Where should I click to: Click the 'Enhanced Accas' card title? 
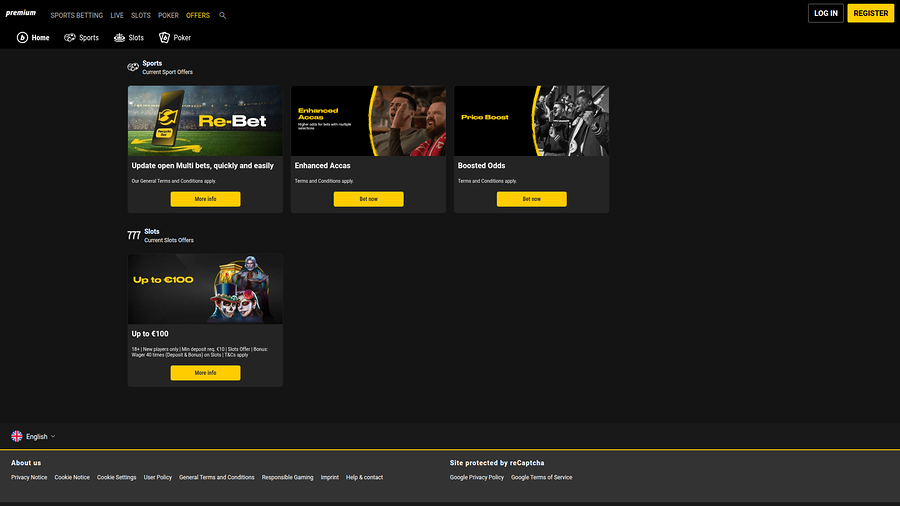[x=322, y=166]
